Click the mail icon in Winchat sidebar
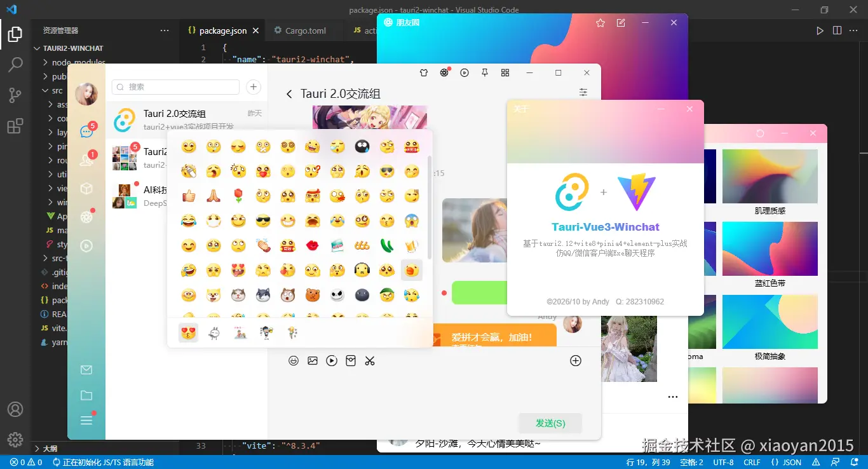868x469 pixels. pyautogui.click(x=86, y=370)
